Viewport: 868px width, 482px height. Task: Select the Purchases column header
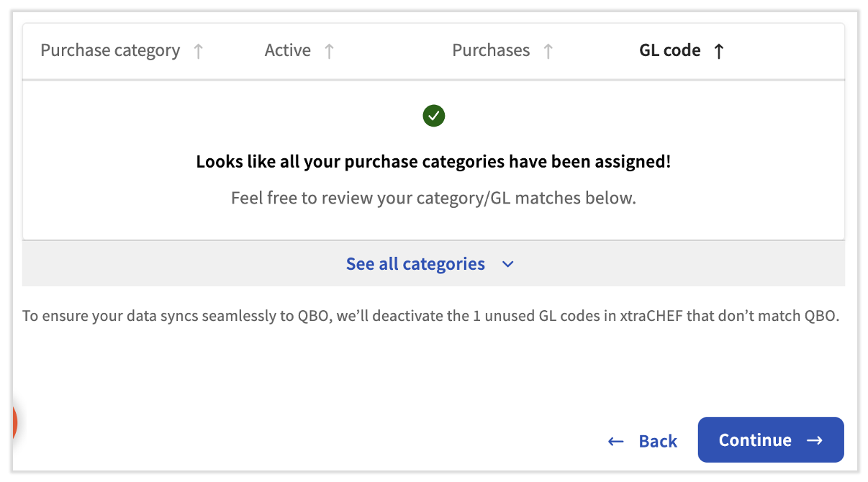[x=491, y=50]
